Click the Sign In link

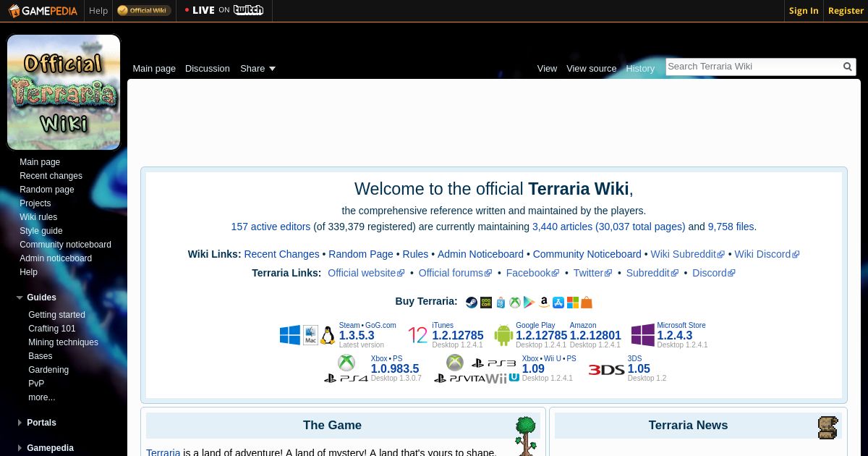[x=804, y=10]
